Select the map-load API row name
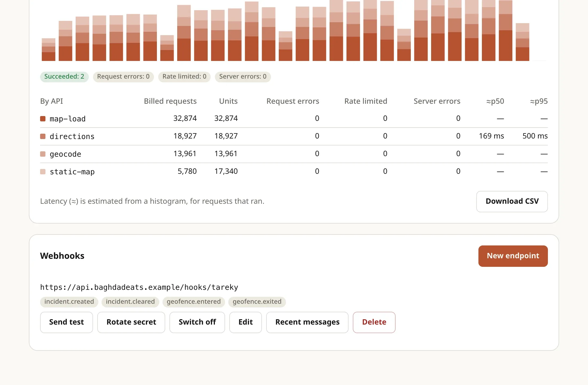This screenshot has height=385, width=588. tap(68, 119)
